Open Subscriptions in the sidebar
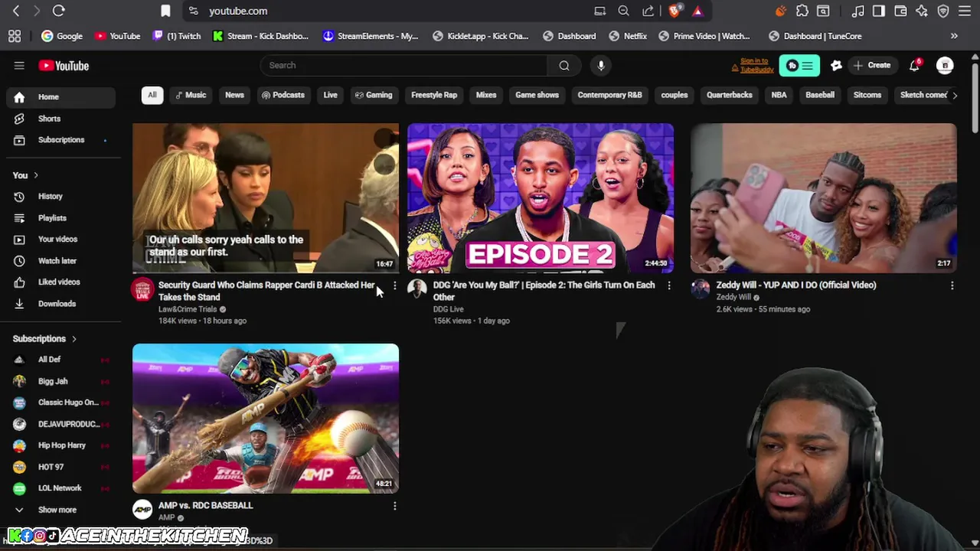 click(60, 140)
